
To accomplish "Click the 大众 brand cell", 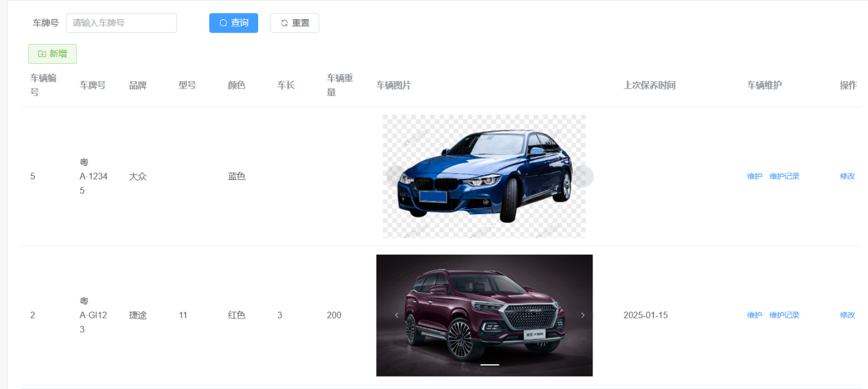I will click(x=137, y=176).
